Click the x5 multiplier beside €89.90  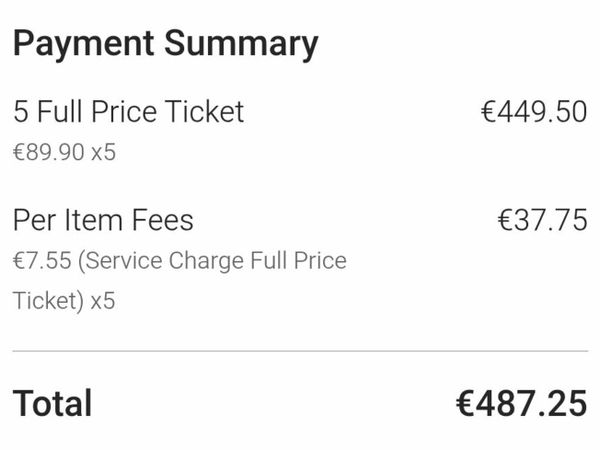pyautogui.click(x=103, y=152)
